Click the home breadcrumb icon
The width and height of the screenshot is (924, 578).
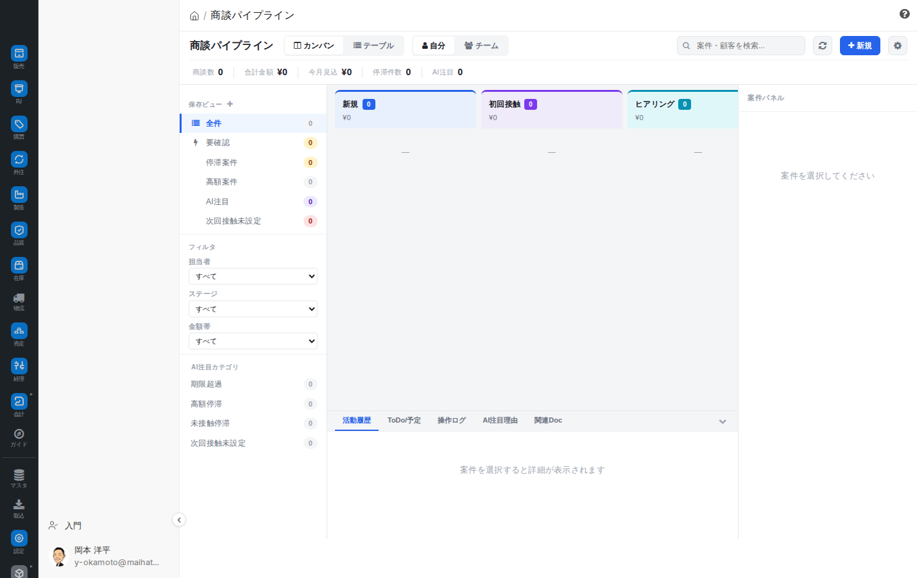[x=194, y=16]
